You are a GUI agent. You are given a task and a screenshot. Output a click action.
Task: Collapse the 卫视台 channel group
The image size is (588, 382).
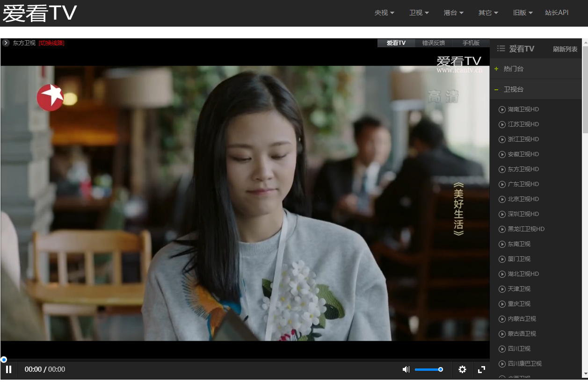[536, 89]
